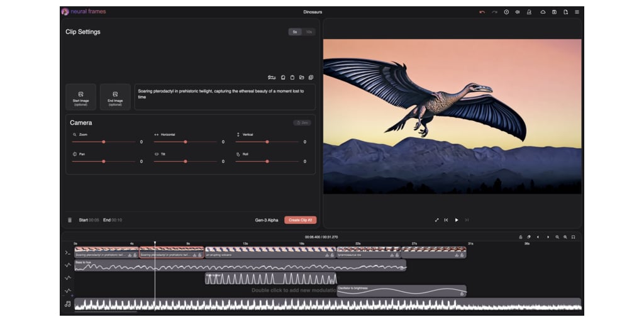
Task: Click the Create Clip #2 button
Action: click(x=300, y=220)
